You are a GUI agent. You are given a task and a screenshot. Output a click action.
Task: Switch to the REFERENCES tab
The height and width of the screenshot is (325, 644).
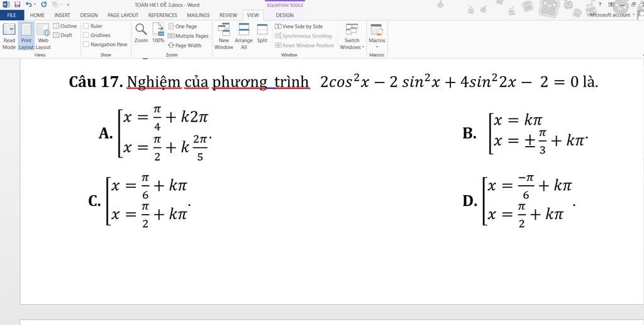(x=163, y=15)
